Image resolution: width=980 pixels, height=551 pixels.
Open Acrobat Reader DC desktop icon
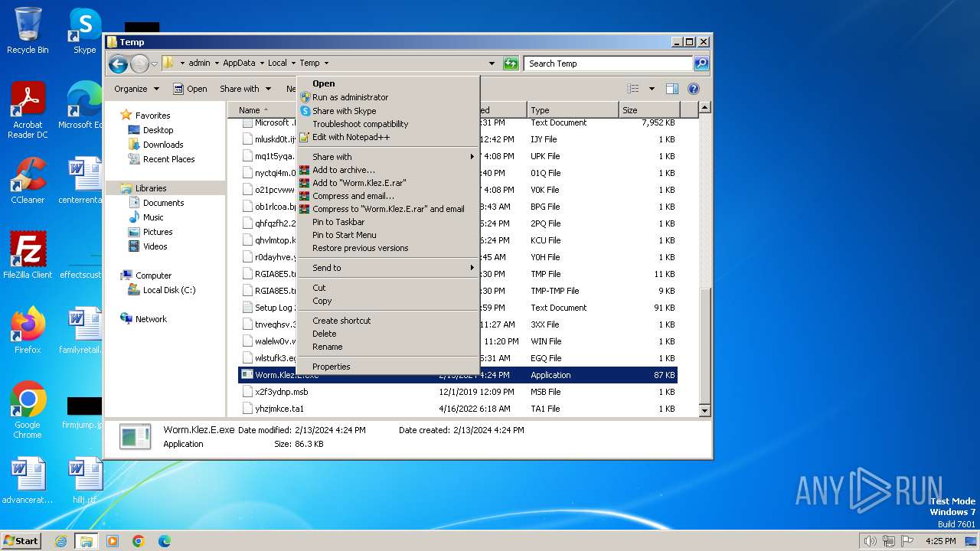[x=28, y=110]
